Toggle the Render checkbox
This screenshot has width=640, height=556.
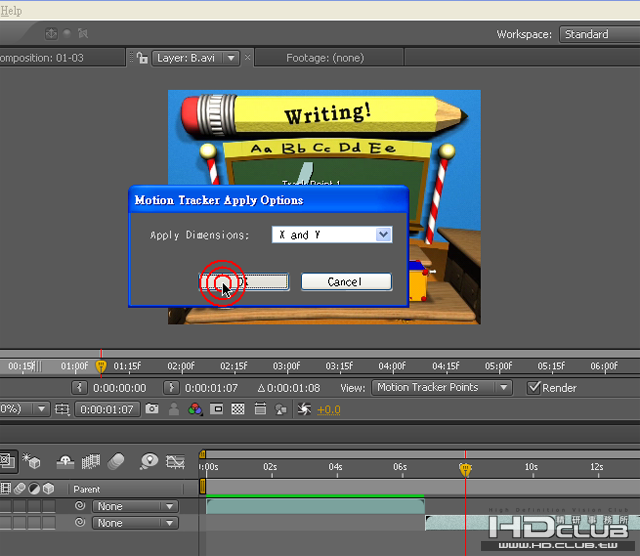(533, 387)
